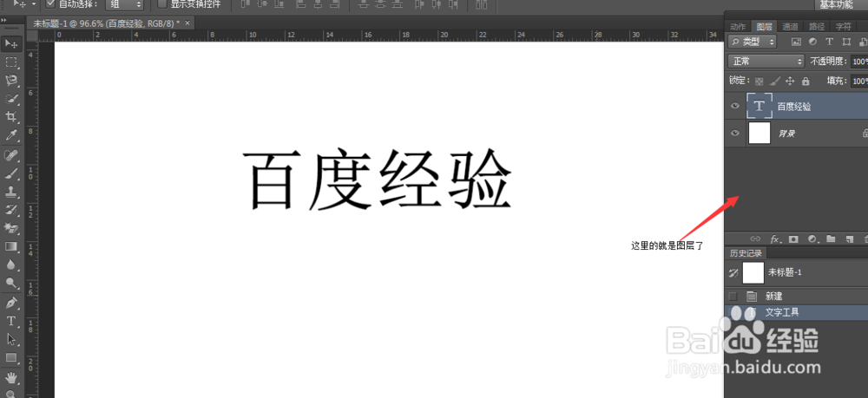Viewport: 868px width, 398px height.
Task: Open the 正常 blend mode dropdown
Action: point(766,62)
